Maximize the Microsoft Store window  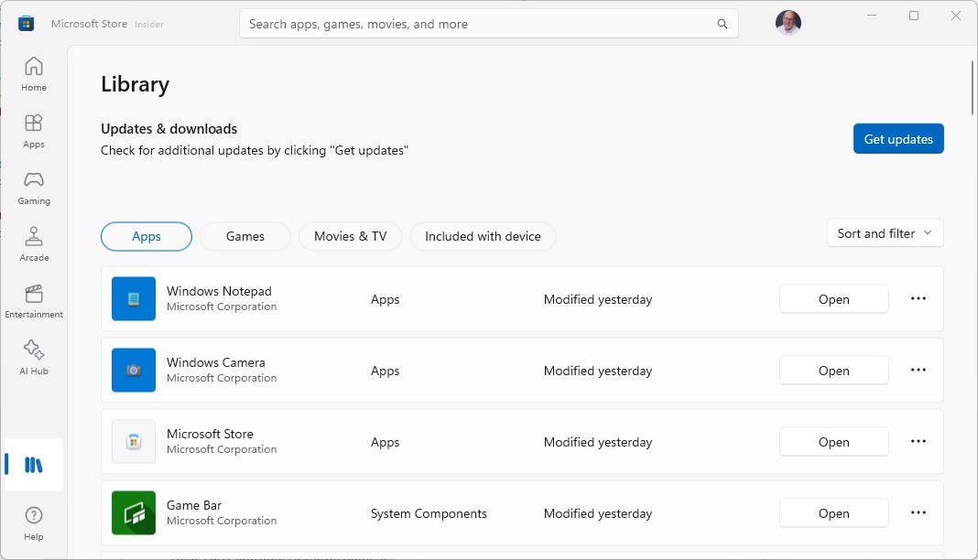(914, 16)
